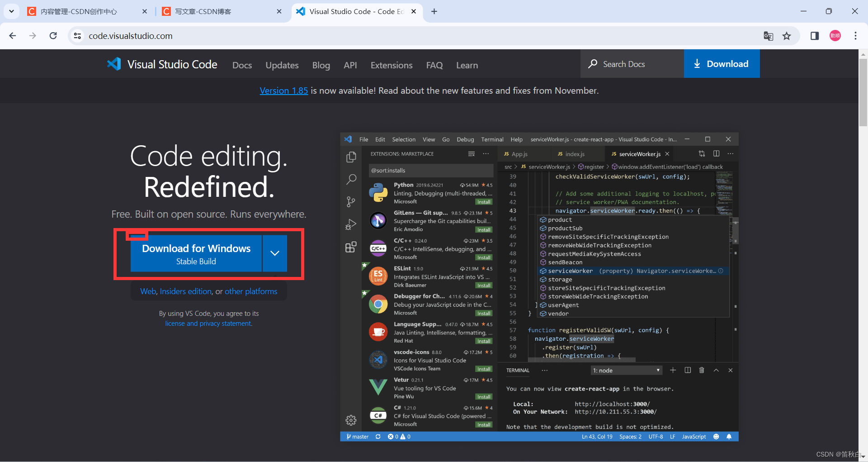Open the Extensions navigation item

click(x=392, y=65)
